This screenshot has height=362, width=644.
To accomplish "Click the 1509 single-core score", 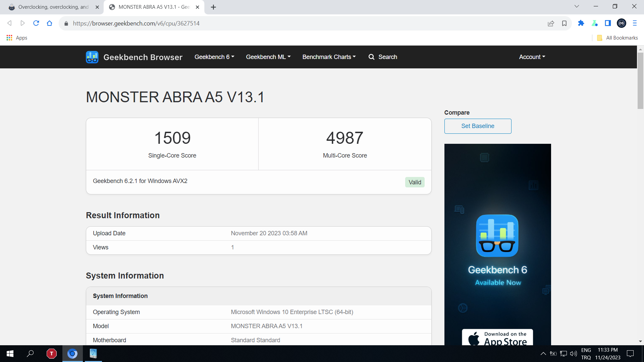I will (172, 138).
